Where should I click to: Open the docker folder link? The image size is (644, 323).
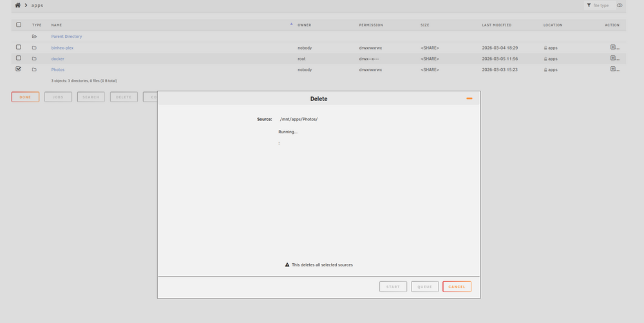click(57, 59)
